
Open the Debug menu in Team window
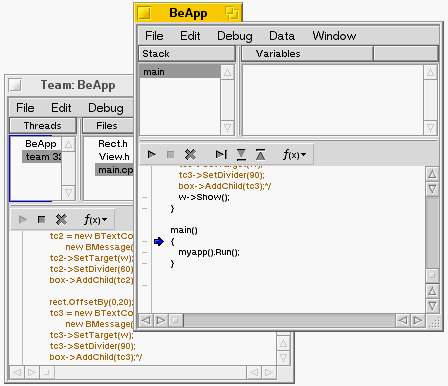106,108
